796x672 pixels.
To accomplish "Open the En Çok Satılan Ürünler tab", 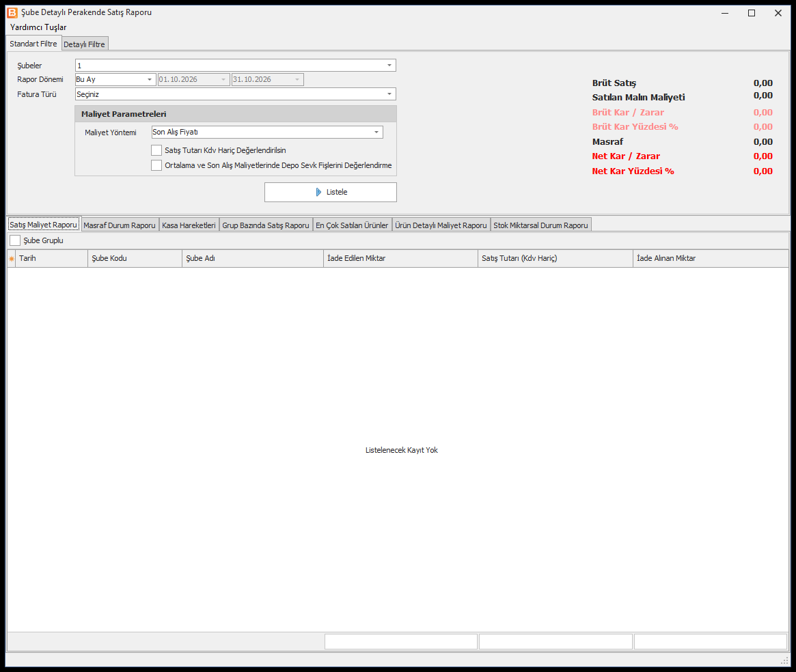I will click(x=353, y=225).
